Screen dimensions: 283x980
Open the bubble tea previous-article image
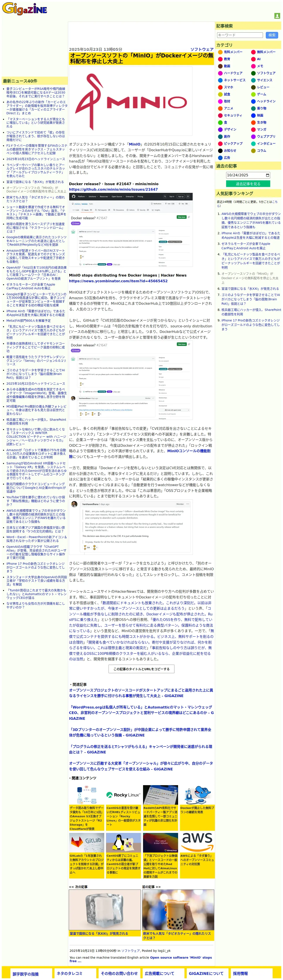178,910
